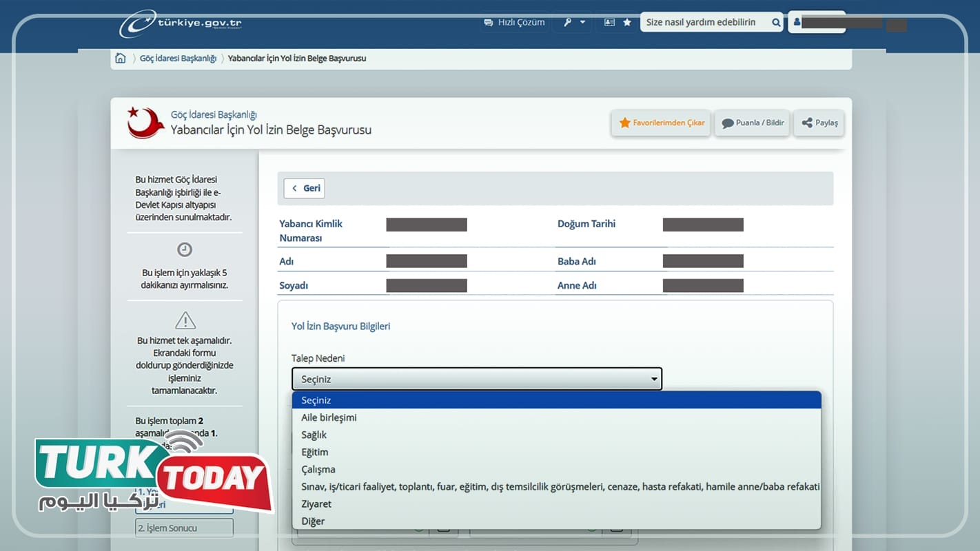Image resolution: width=980 pixels, height=551 pixels.
Task: Click the türkiye.gov.tr logo
Action: pos(181,23)
